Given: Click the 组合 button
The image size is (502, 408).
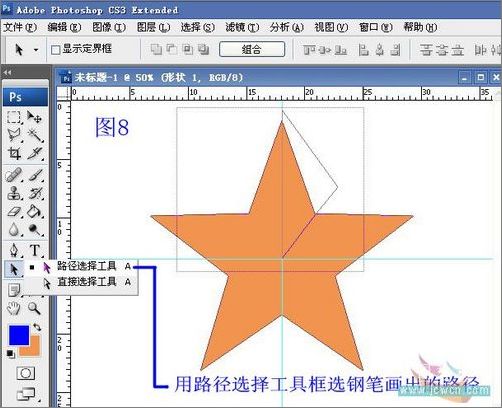Looking at the screenshot, I should pos(252,50).
